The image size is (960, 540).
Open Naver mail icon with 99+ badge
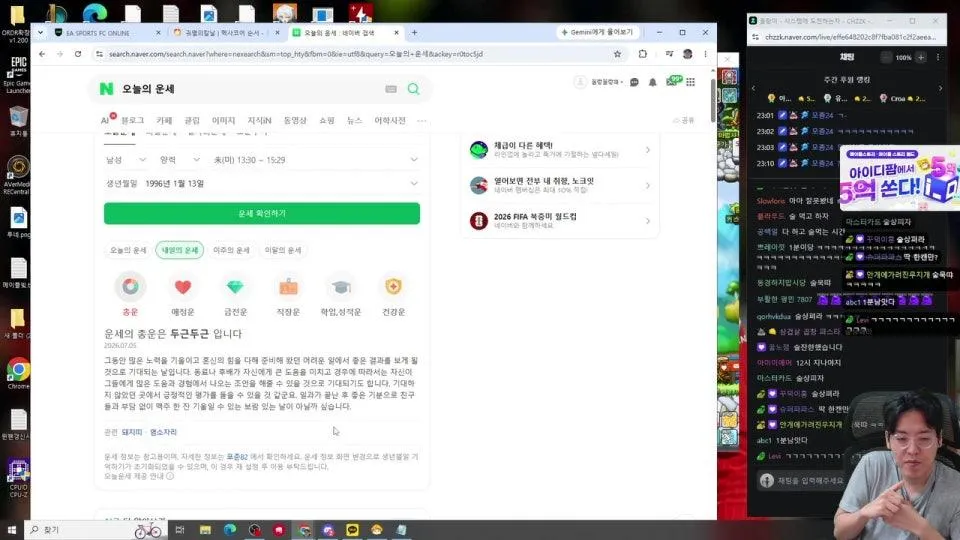673,81
